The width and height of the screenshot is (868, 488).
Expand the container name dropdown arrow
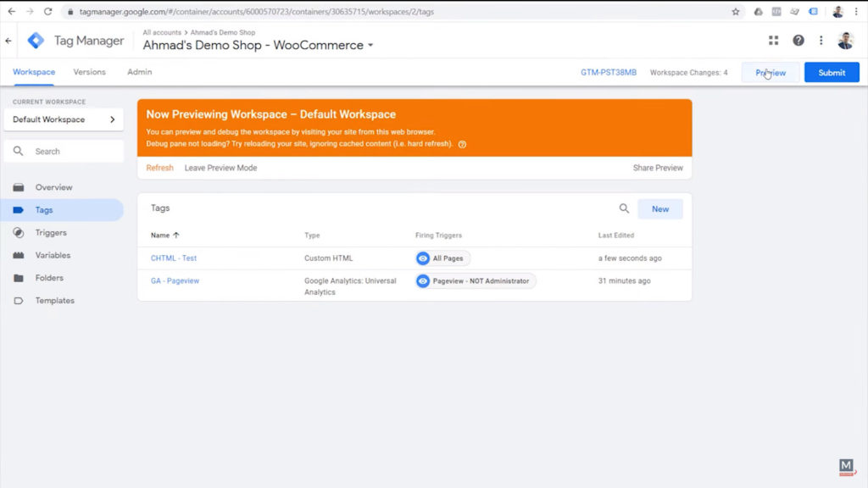pos(371,46)
